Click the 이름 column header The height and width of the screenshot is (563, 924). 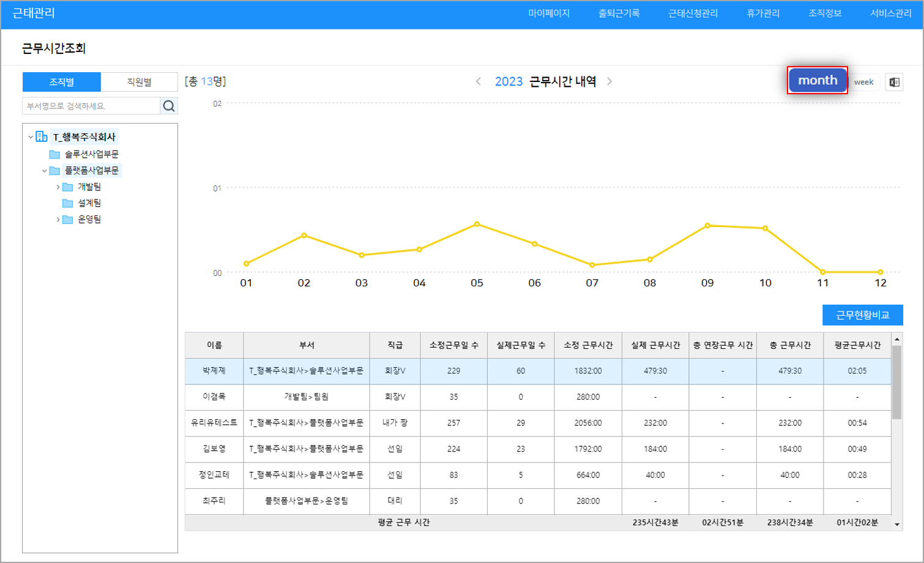[214, 345]
